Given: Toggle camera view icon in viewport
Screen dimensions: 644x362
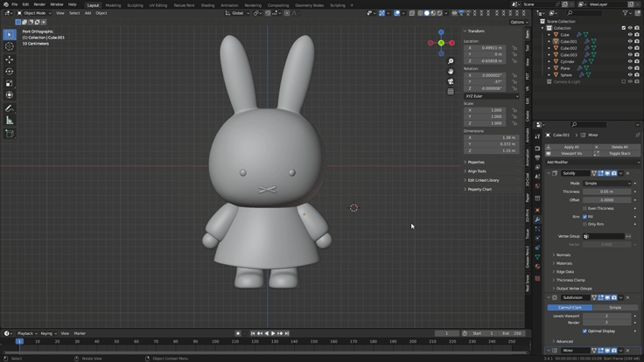Looking at the screenshot, I should 451,81.
